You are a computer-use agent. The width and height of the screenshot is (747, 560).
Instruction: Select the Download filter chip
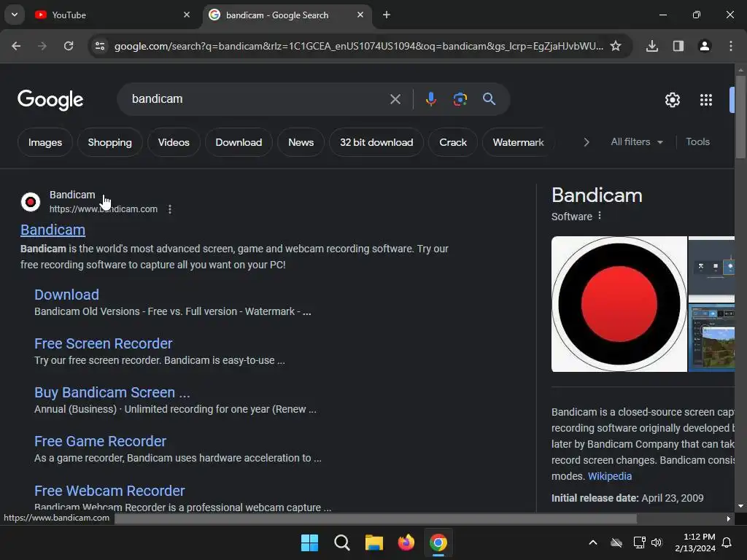pyautogui.click(x=239, y=142)
